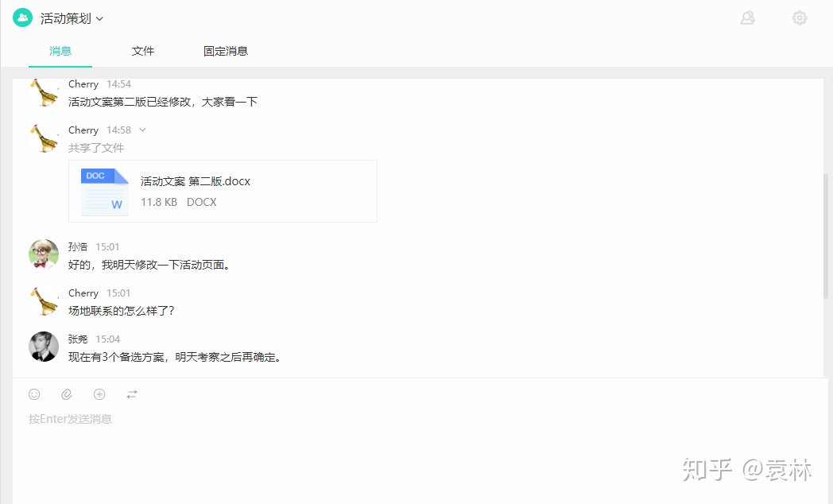Click the circled plus add icon

(x=99, y=394)
